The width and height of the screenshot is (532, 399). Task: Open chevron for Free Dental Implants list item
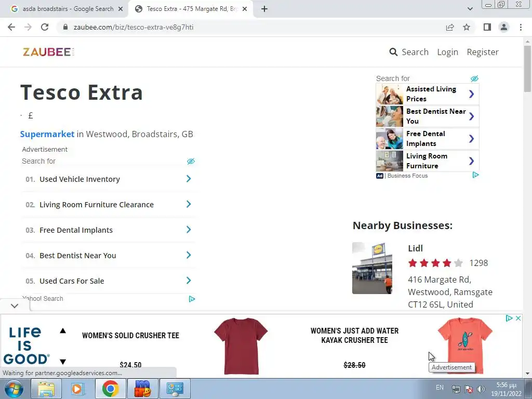tap(189, 230)
